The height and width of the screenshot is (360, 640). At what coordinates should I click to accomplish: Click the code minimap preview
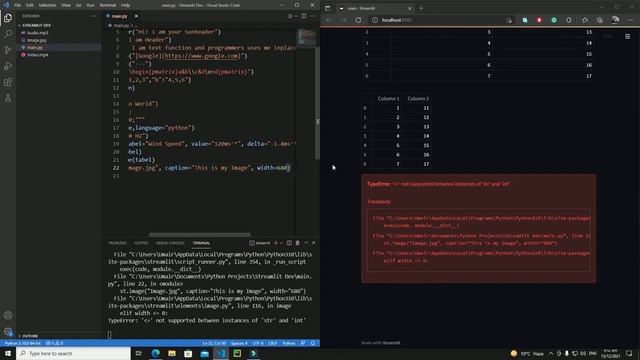(x=307, y=38)
